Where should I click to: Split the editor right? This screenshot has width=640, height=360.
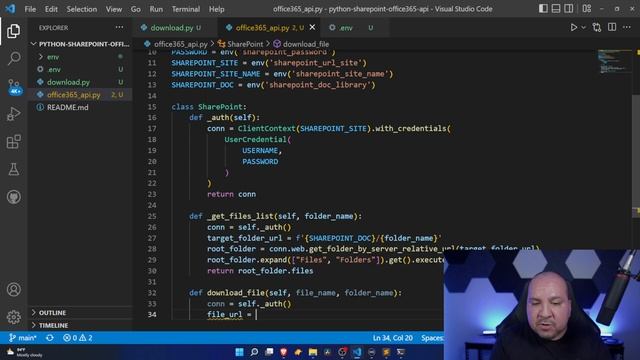point(612,27)
